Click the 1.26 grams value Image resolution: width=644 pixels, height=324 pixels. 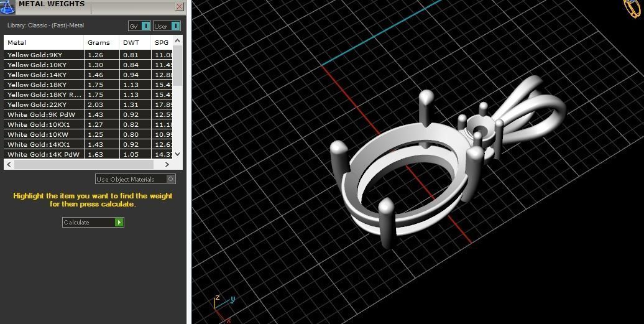(95, 55)
